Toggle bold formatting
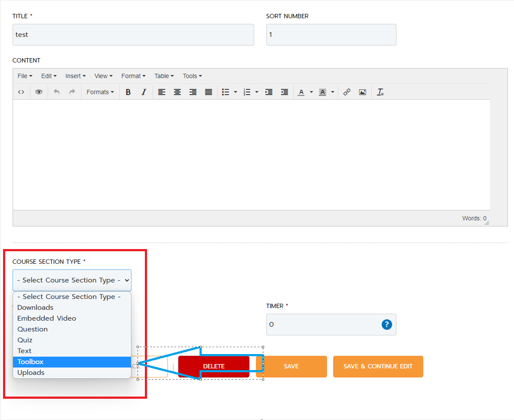Image resolution: width=514 pixels, height=420 pixels. [128, 92]
